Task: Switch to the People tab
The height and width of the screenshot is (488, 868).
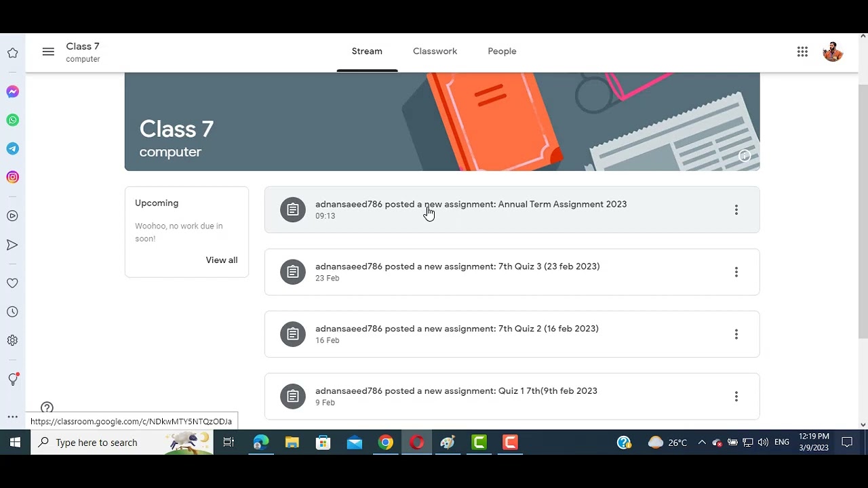Action: 502,52
